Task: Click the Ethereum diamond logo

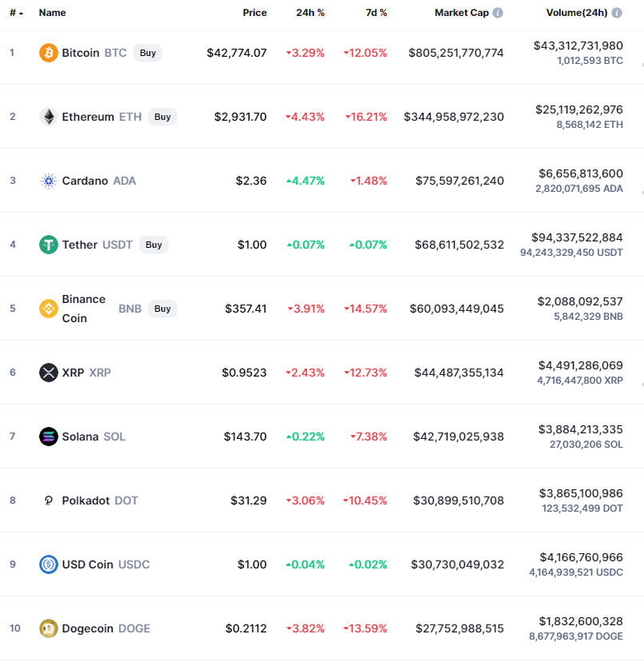Action: (x=49, y=117)
